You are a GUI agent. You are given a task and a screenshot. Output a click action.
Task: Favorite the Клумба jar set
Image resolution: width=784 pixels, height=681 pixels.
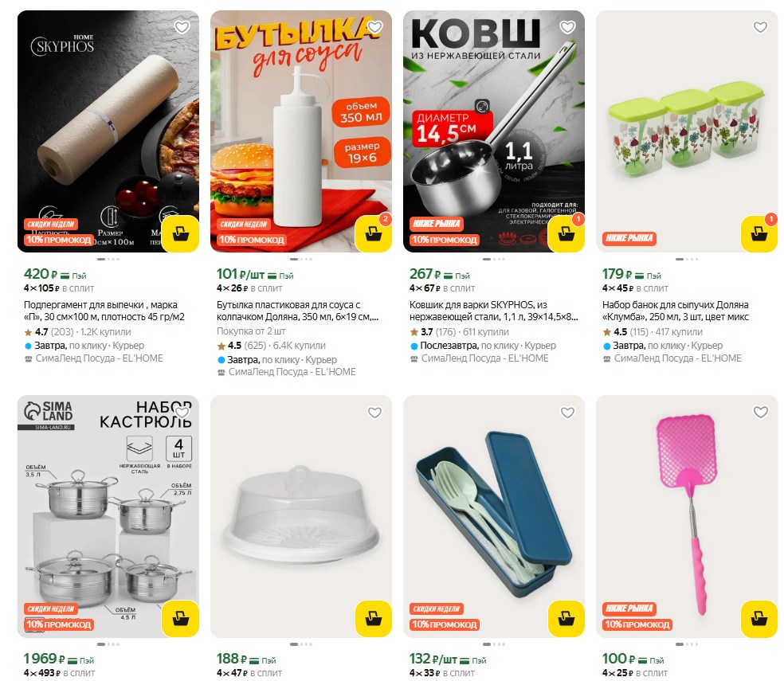pos(761,27)
